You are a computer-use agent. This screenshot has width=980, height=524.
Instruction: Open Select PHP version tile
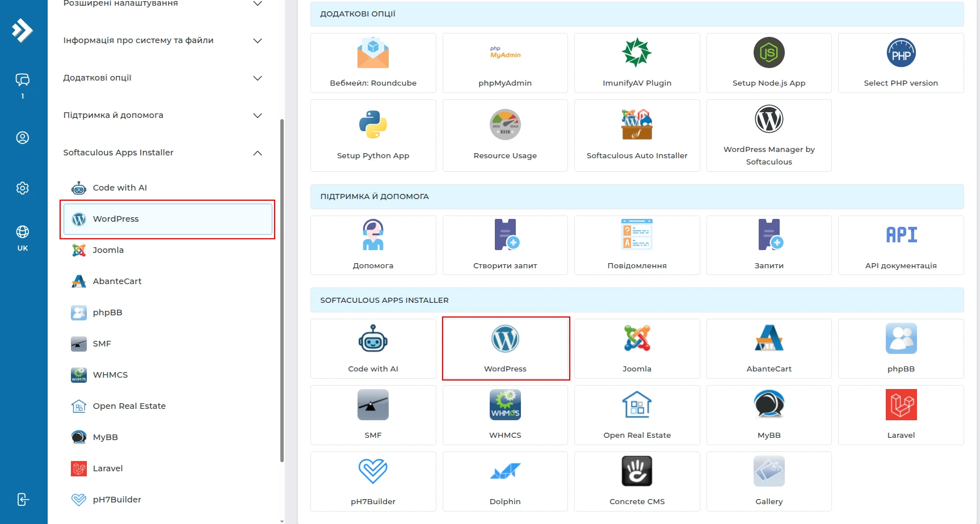[901, 63]
